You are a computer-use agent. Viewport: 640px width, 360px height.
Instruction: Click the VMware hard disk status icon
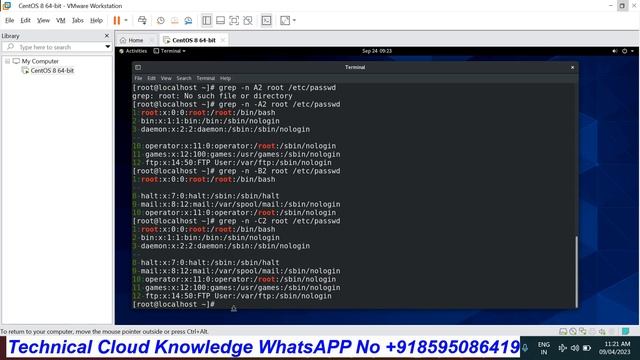[563, 331]
